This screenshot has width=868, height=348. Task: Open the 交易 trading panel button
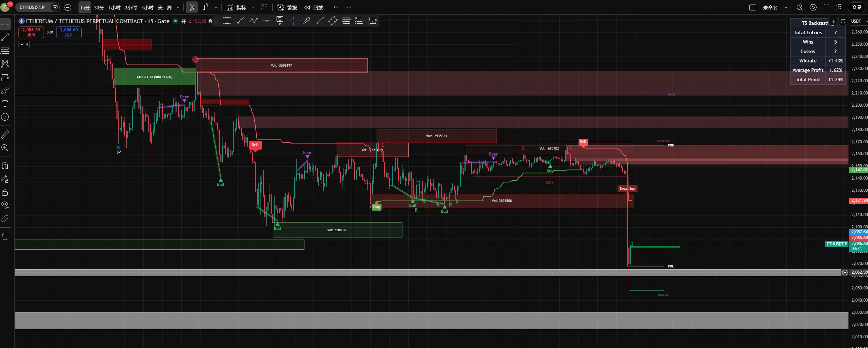click(857, 7)
